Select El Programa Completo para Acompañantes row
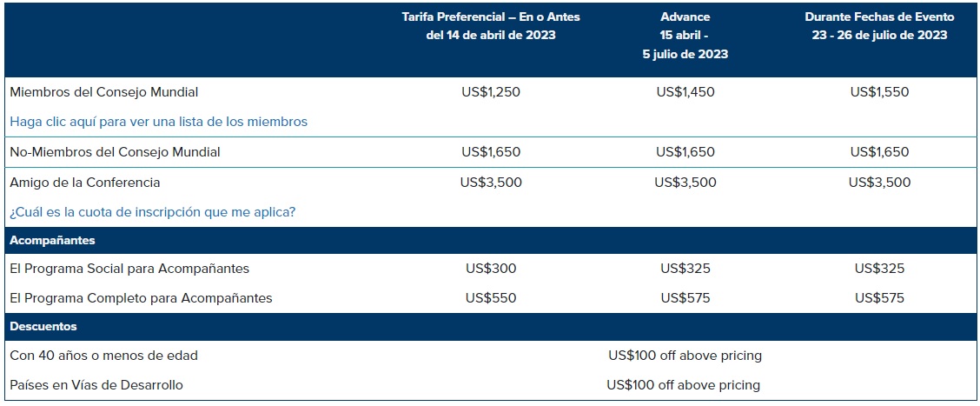980x406 pixels. pyautogui.click(x=141, y=298)
